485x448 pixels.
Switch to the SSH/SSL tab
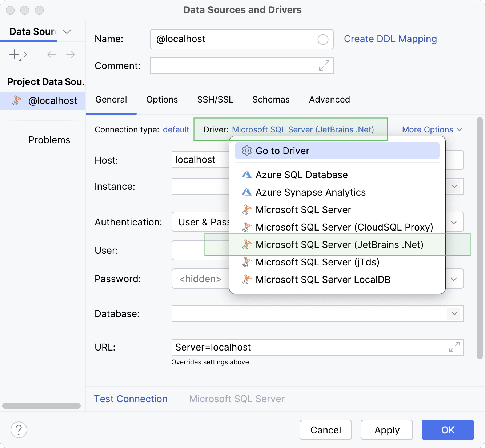[215, 100]
